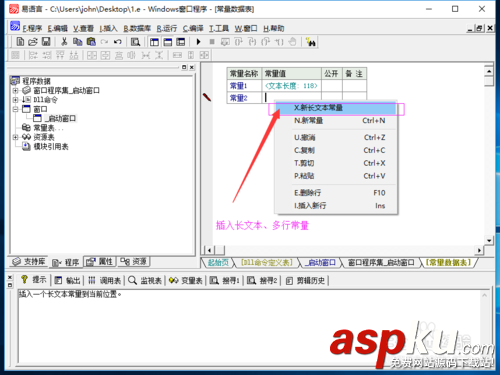Switch to the 属性 panel tab
Image resolution: width=500 pixels, height=375 pixels.
coord(100,262)
